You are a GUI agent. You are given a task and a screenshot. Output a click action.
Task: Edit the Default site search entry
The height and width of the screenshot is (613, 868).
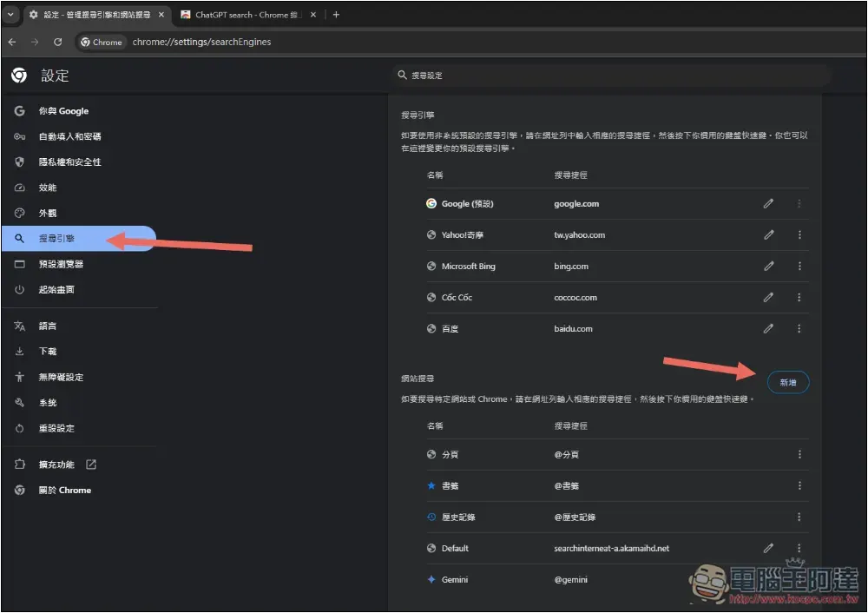tap(768, 548)
